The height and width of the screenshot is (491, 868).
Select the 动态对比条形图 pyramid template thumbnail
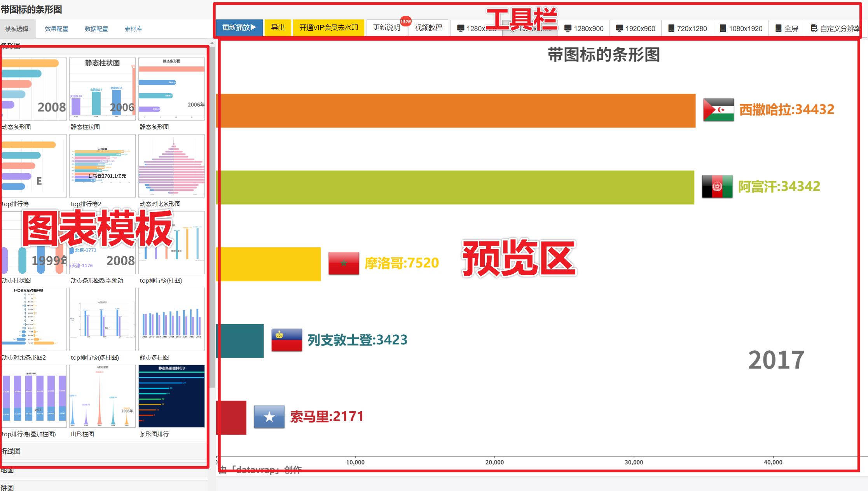click(x=171, y=166)
